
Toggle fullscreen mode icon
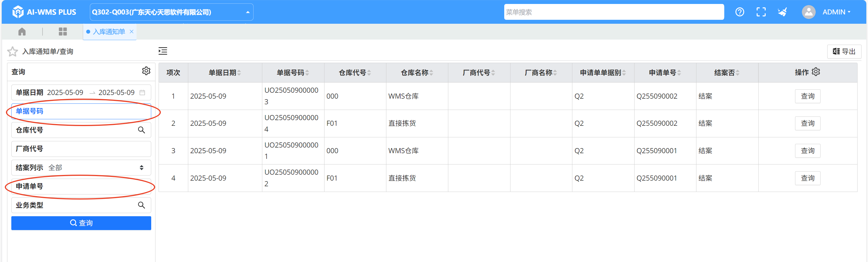(761, 12)
